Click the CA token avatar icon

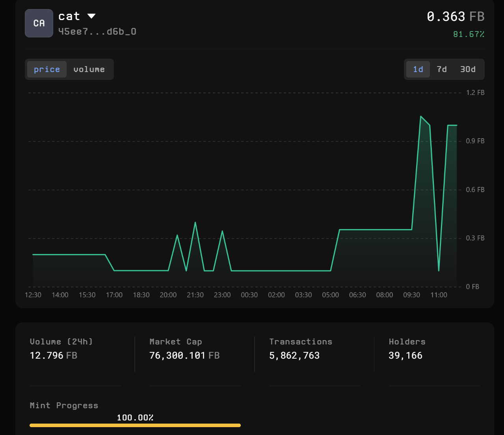coord(39,23)
